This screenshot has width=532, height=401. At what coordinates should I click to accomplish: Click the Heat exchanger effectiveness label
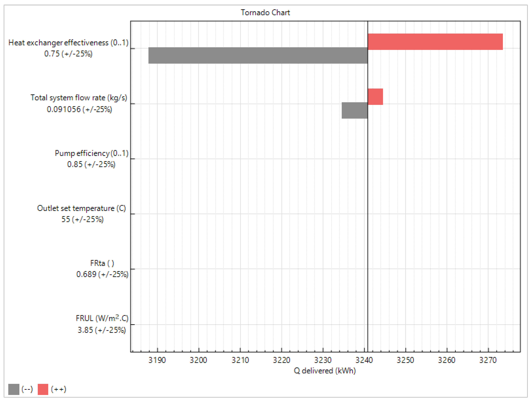(x=68, y=43)
